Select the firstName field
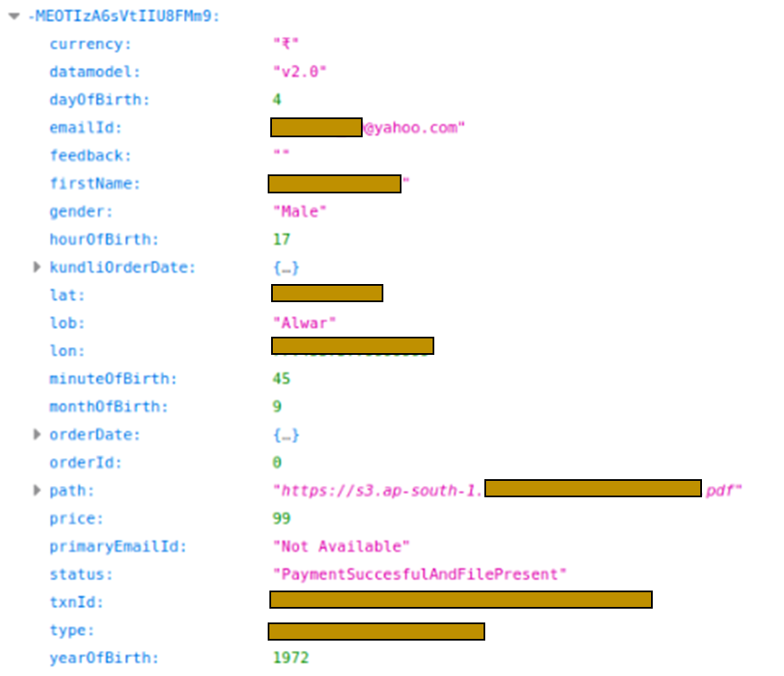Screen dimensions: 784x676 [x=85, y=183]
